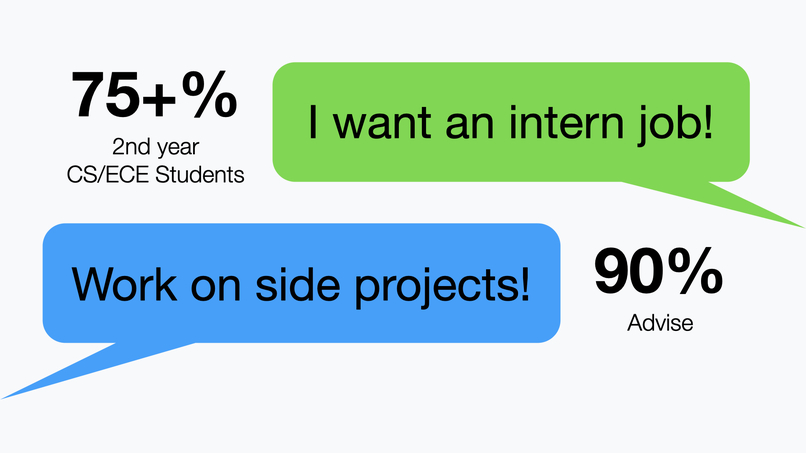Select the word "side" in blue bubble
The image size is (806, 453).
coord(298,283)
